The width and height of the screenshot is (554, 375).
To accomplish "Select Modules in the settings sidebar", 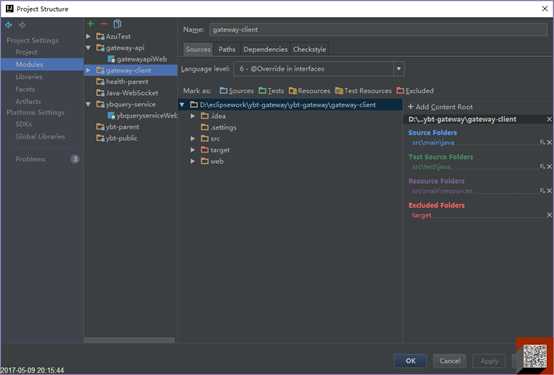I will pyautogui.click(x=42, y=64).
